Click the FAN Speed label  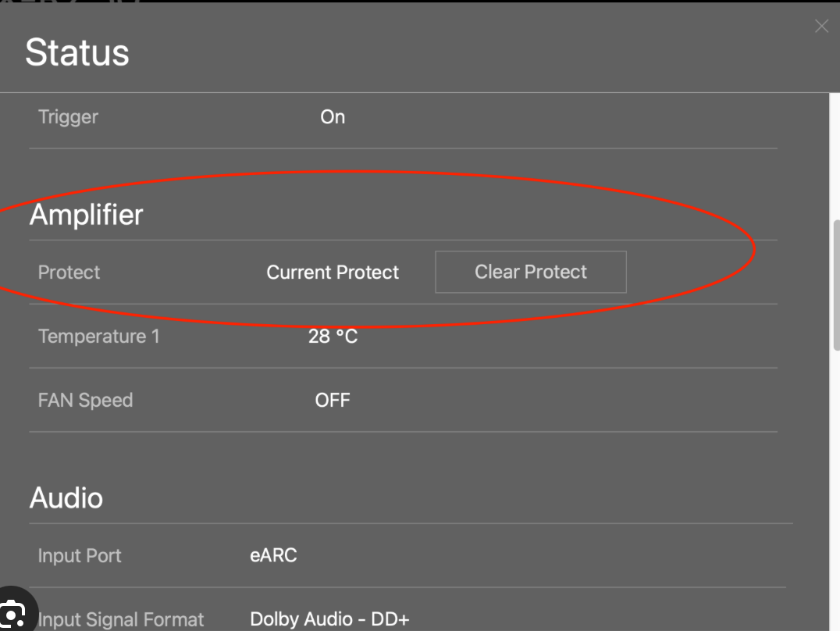click(86, 401)
